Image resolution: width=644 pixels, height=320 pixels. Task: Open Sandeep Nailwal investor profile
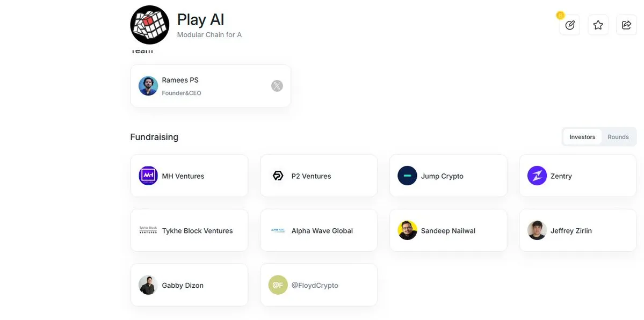click(448, 230)
